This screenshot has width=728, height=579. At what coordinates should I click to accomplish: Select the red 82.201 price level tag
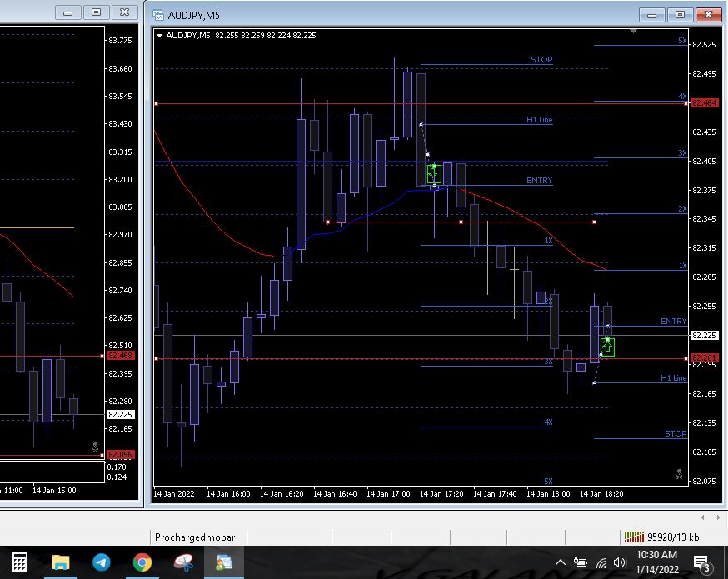pos(705,358)
